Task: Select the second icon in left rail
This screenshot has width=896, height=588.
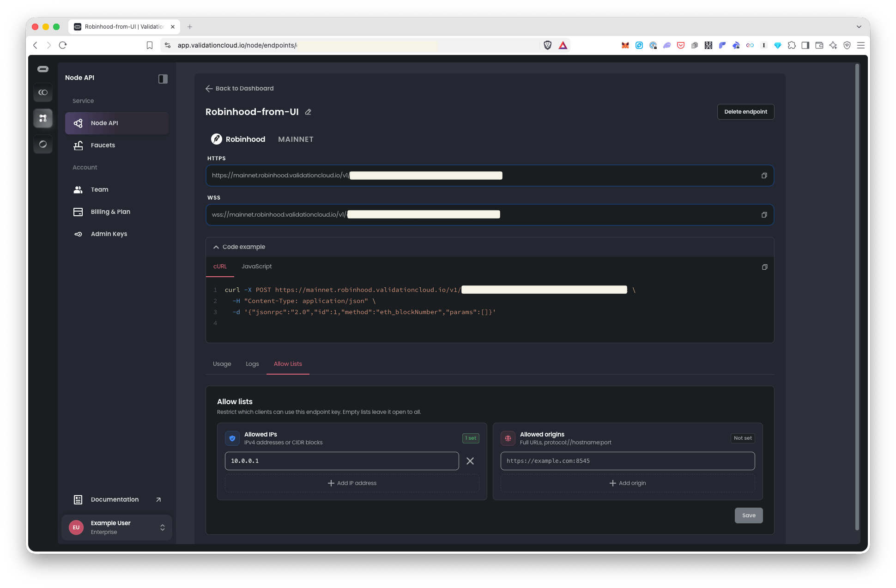Action: click(43, 93)
